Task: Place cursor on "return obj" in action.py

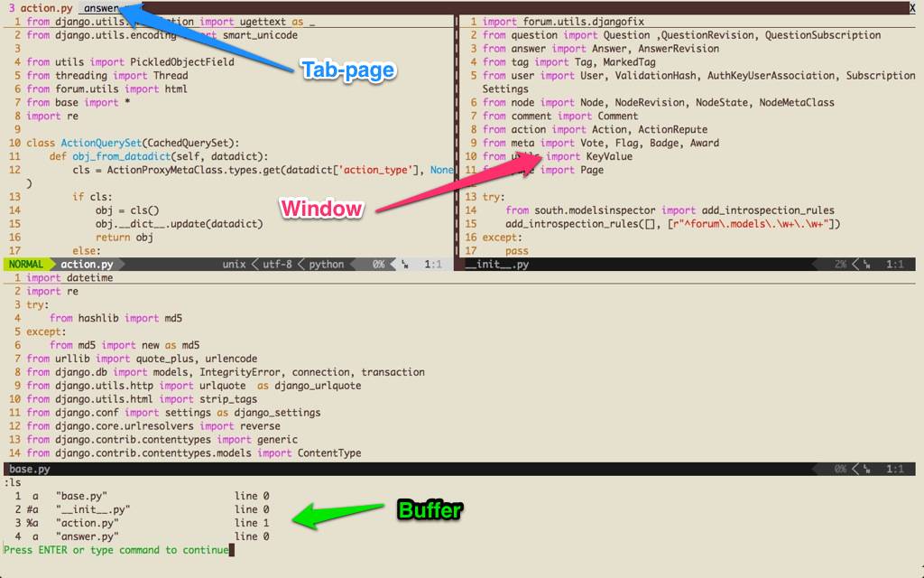Action: pyautogui.click(x=125, y=238)
